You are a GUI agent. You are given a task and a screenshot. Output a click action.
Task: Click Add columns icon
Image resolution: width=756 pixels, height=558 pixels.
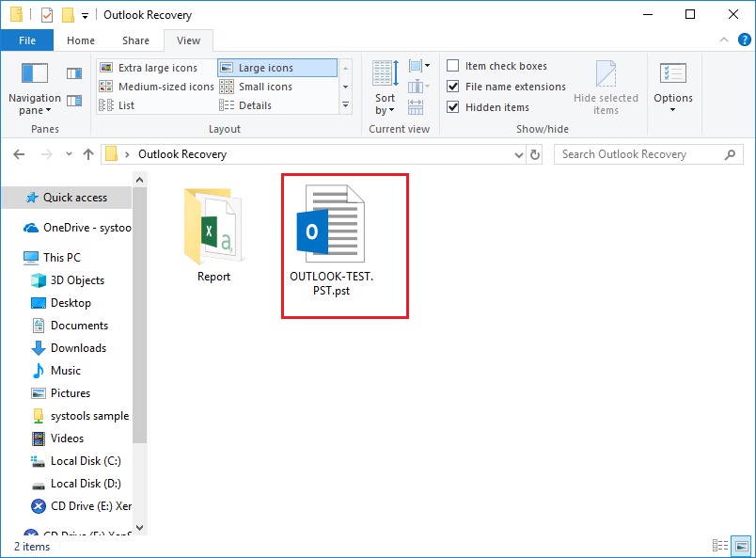point(418,87)
